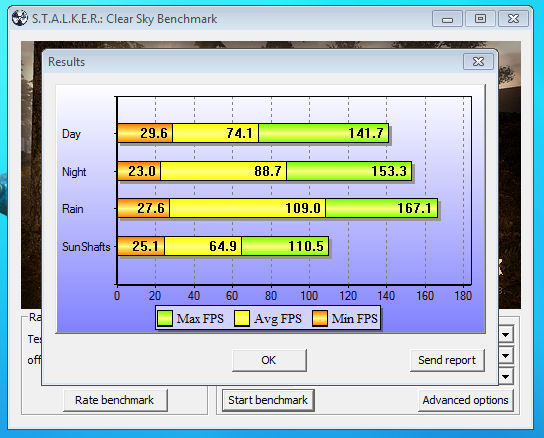
Task: Click the axis label 100
Action: coord(309,296)
